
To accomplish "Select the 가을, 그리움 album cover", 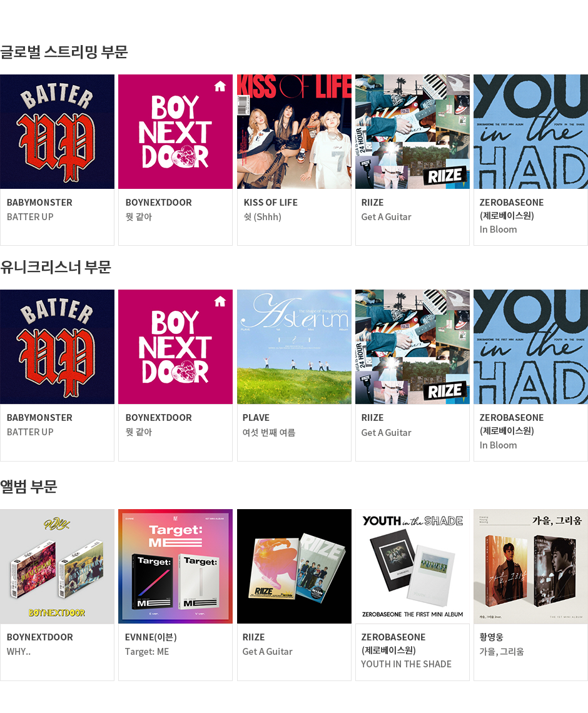I will [530, 566].
